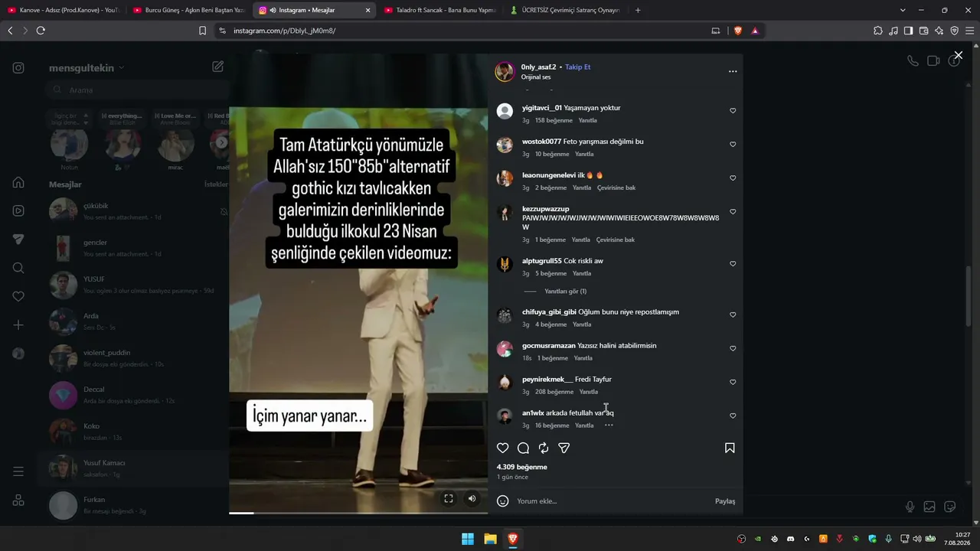Reply to peynirekmek__'s comment

pos(588,392)
